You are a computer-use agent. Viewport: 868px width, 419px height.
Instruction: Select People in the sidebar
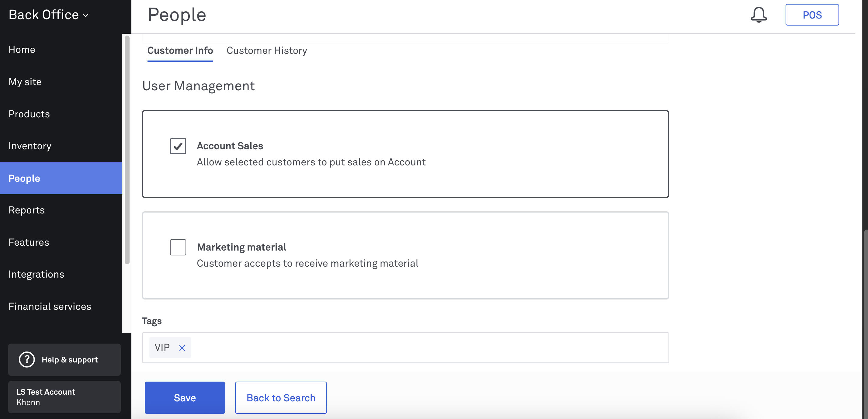pos(61,178)
